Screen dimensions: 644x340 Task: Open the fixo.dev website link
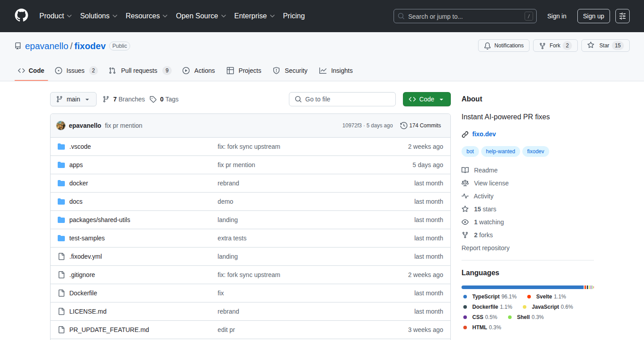click(x=484, y=134)
